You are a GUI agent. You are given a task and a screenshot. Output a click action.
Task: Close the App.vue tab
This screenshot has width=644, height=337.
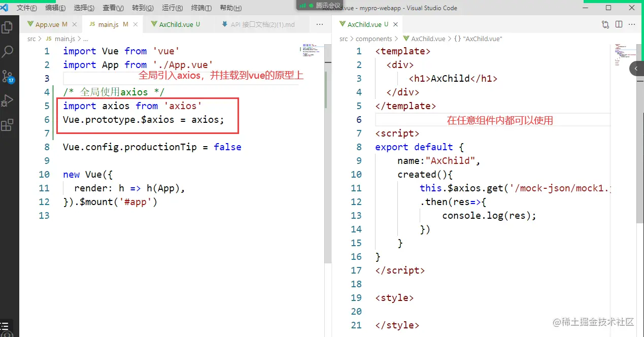(x=75, y=24)
